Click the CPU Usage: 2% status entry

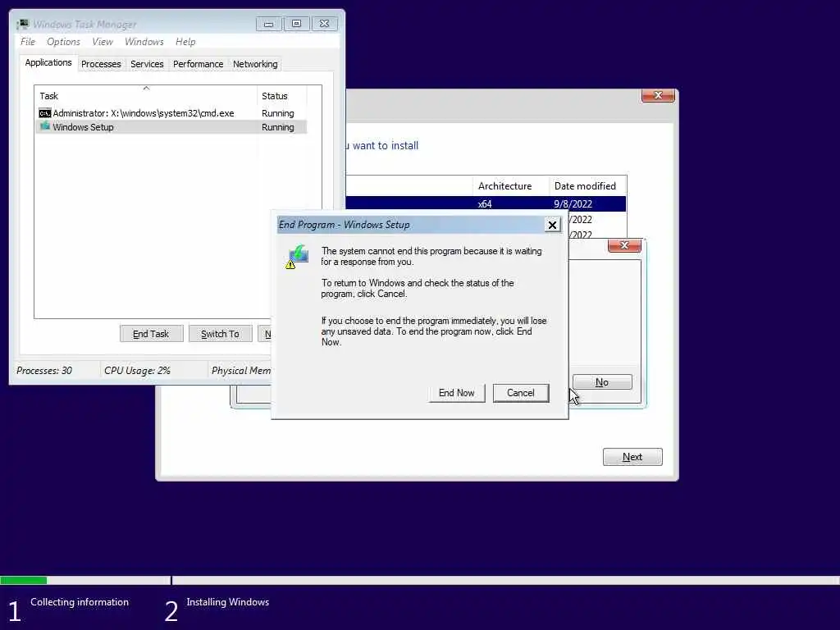pos(137,370)
